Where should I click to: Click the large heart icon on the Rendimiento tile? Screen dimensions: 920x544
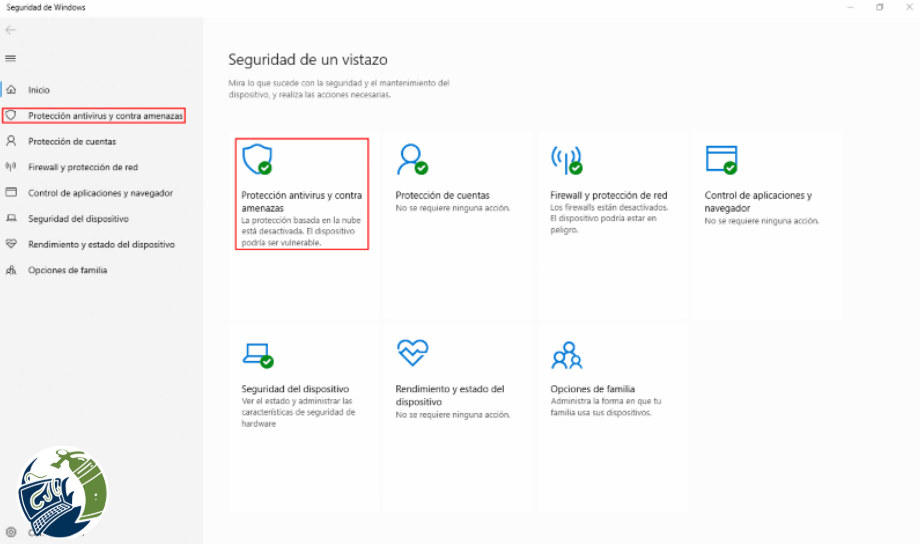[412, 353]
